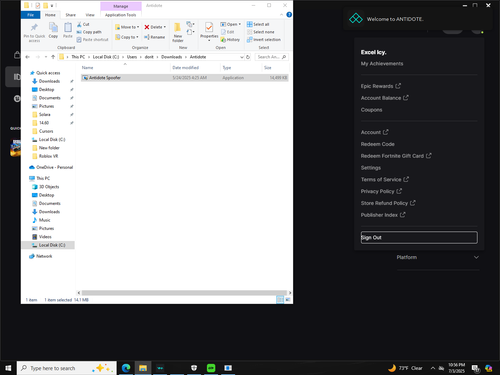The height and width of the screenshot is (375, 500).
Task: Click the History command
Action: click(230, 40)
